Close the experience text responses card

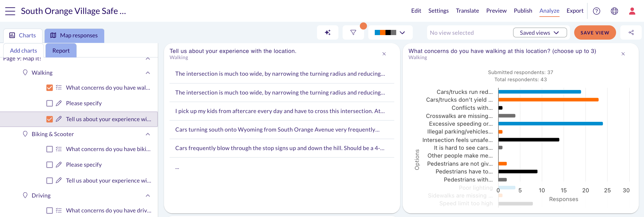(x=384, y=54)
